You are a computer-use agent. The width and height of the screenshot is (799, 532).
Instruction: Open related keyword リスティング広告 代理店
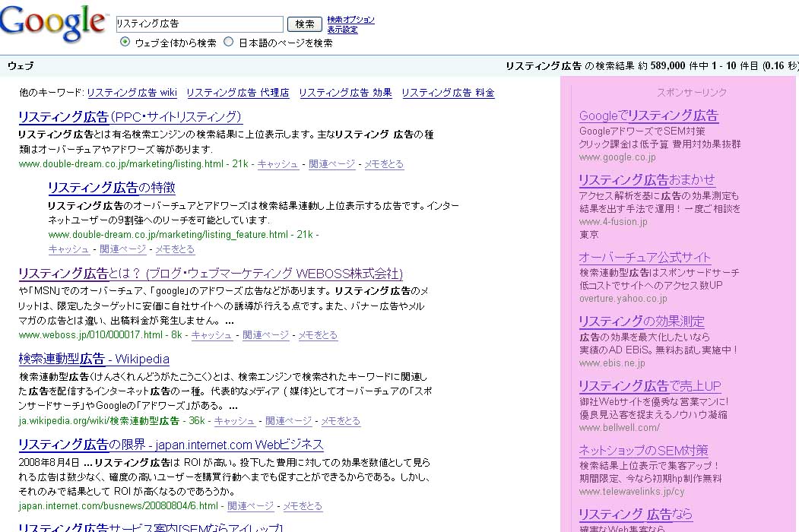click(237, 93)
